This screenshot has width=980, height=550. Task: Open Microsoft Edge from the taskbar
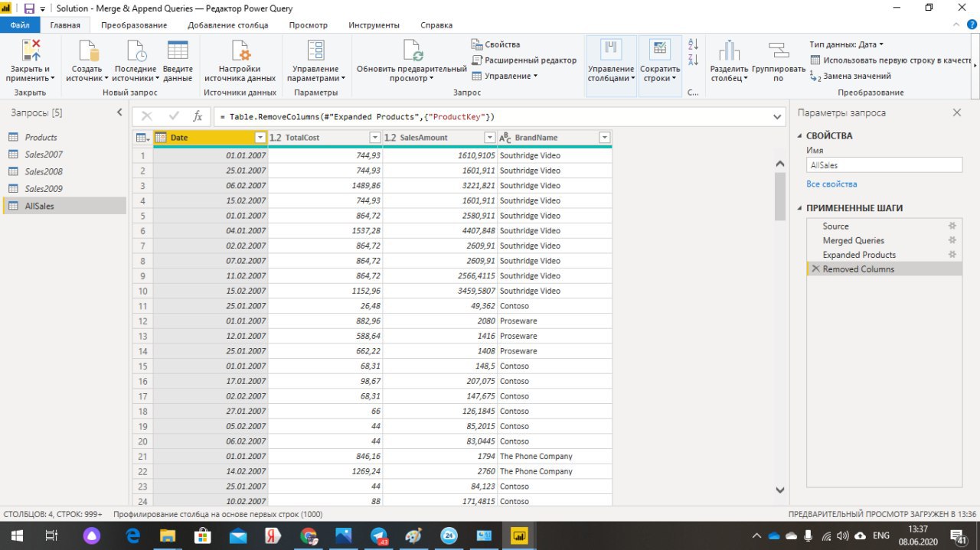132,535
